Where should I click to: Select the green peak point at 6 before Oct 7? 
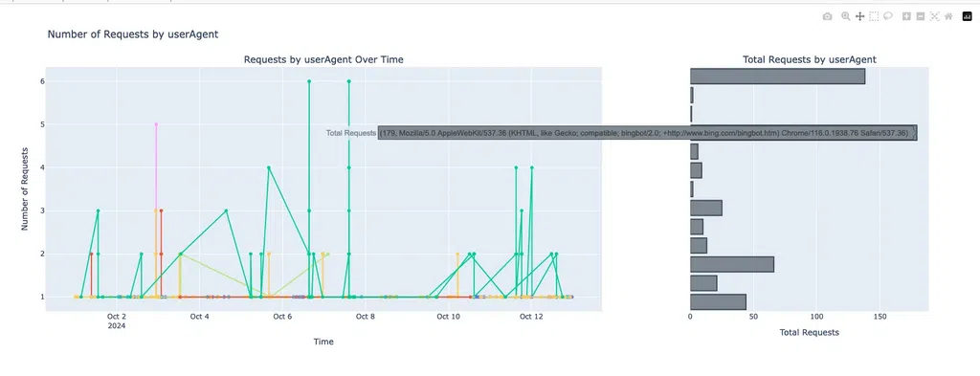tap(309, 81)
